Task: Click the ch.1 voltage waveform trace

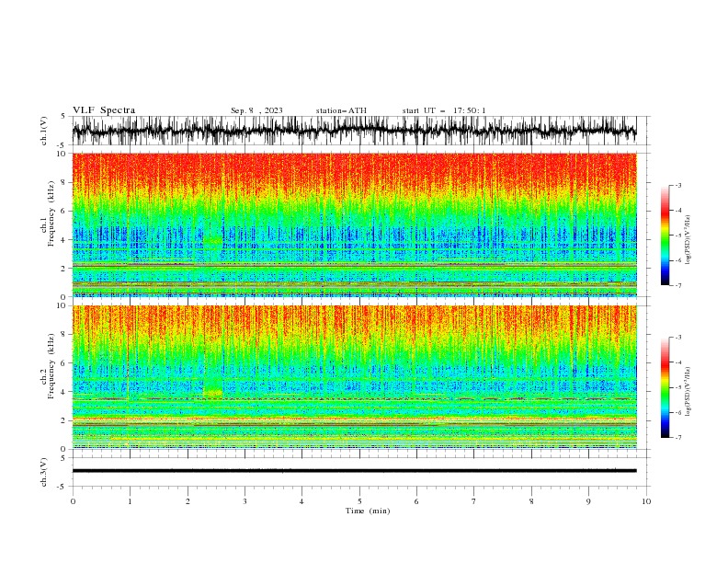Action: [354, 131]
